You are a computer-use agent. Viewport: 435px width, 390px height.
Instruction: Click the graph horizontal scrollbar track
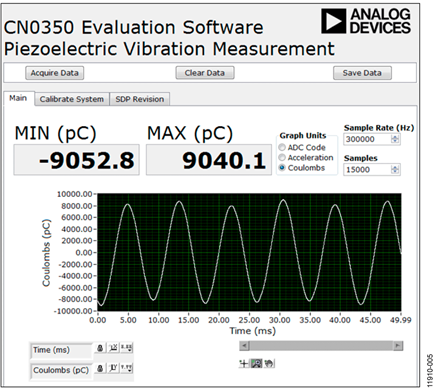click(321, 346)
